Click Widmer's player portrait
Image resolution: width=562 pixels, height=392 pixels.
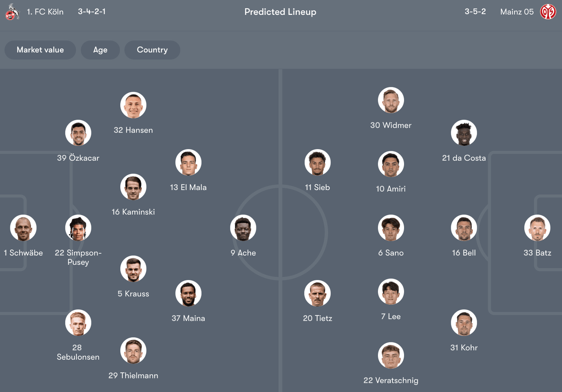coord(391,100)
